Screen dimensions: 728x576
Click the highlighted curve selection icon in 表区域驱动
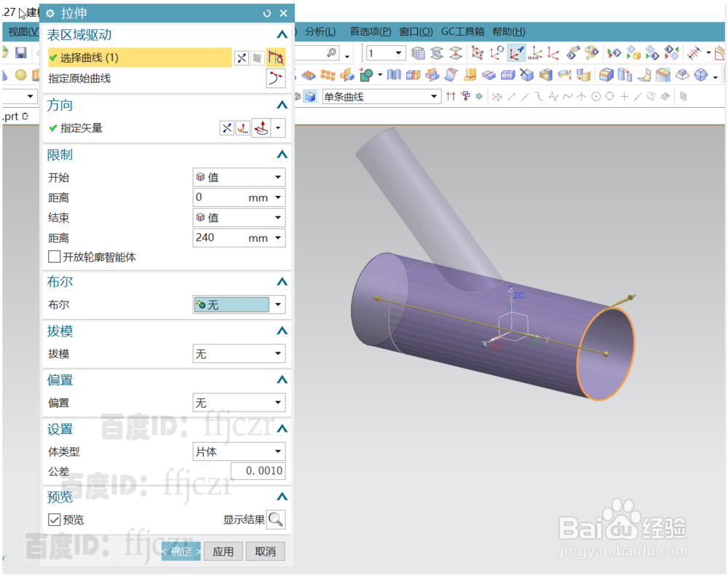click(x=275, y=58)
